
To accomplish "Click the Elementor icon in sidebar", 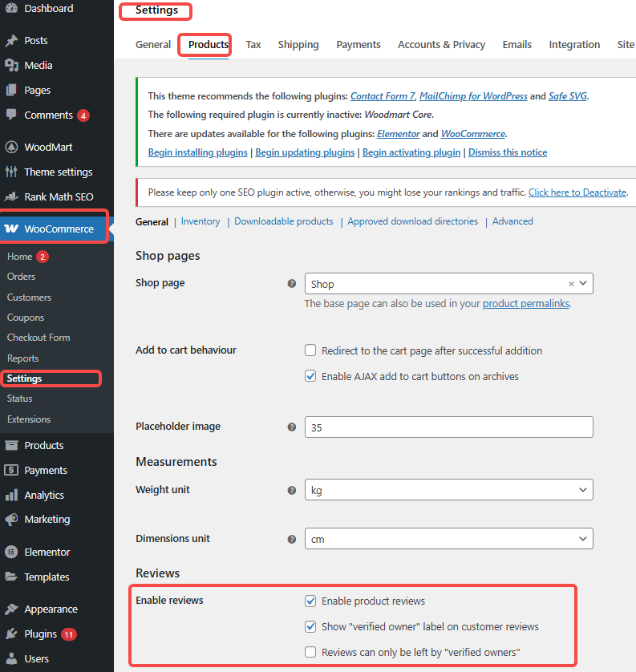I will 11,553.
